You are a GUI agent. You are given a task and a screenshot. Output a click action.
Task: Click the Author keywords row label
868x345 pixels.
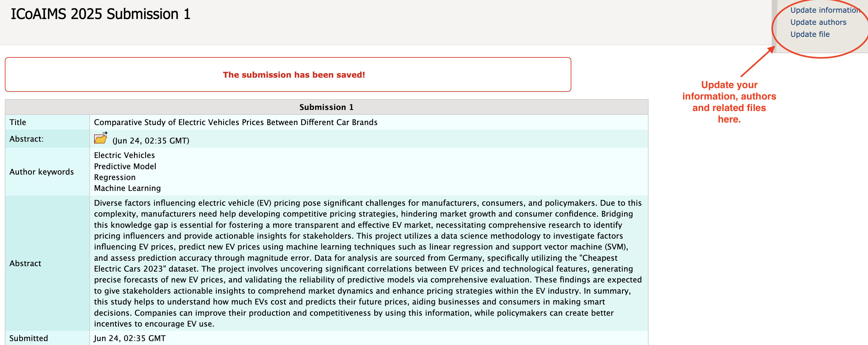pos(41,172)
